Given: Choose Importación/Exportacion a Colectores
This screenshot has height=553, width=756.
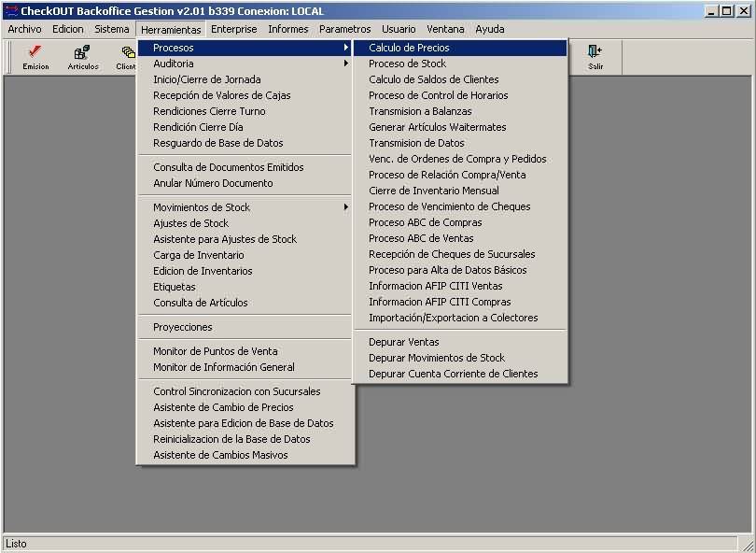Looking at the screenshot, I should tap(460, 319).
